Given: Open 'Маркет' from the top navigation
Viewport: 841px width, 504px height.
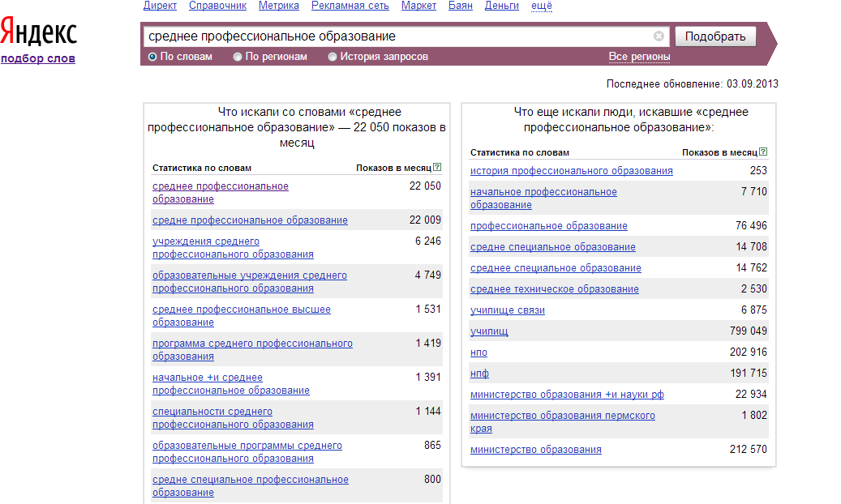Looking at the screenshot, I should point(418,6).
